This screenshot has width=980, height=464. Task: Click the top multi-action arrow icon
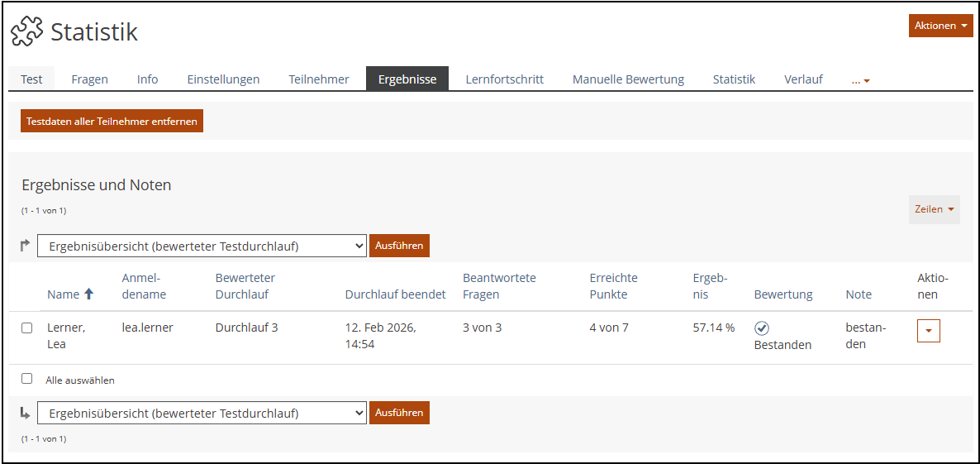coord(26,245)
